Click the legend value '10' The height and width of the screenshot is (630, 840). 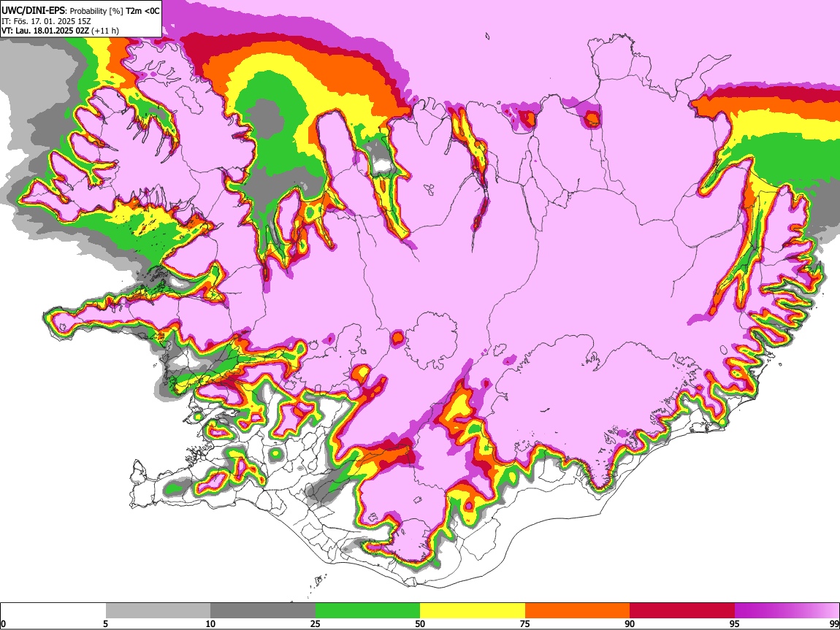coord(210,623)
